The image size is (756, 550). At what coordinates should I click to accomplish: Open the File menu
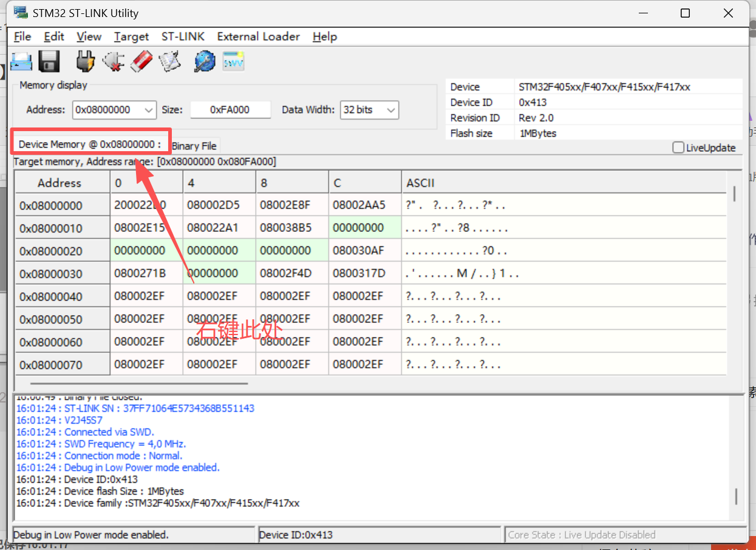coord(22,36)
